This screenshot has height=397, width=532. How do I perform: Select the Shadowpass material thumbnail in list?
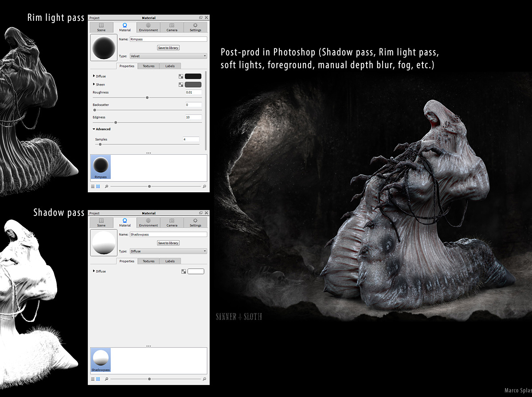(x=101, y=360)
